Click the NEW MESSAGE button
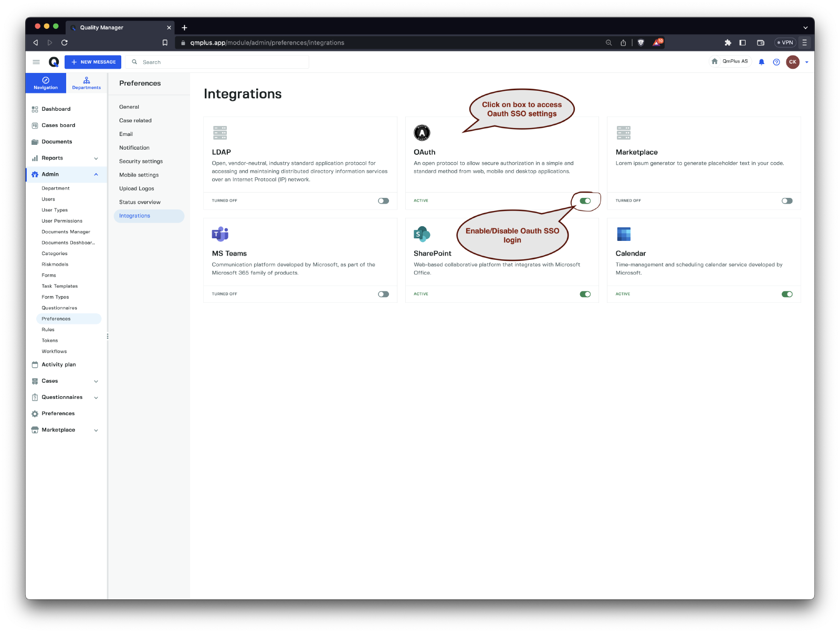 93,62
